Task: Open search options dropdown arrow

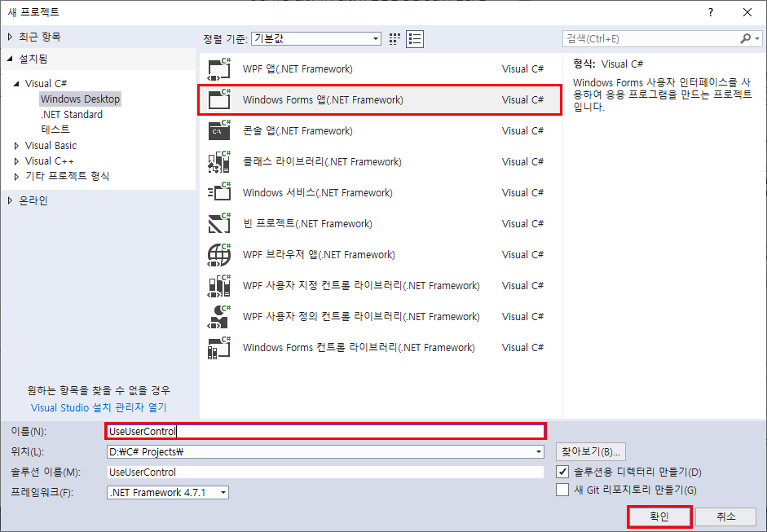Action: (x=757, y=38)
